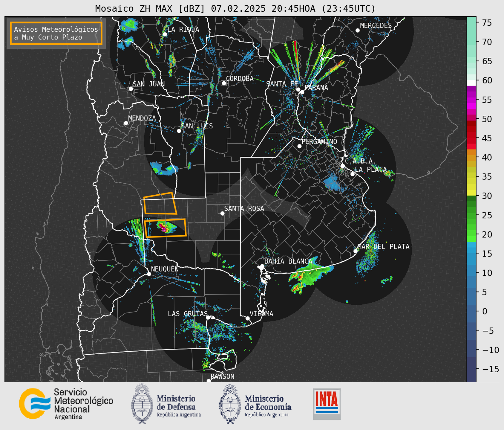Click the La Rioja city label
The image size is (504, 430).
[183, 29]
